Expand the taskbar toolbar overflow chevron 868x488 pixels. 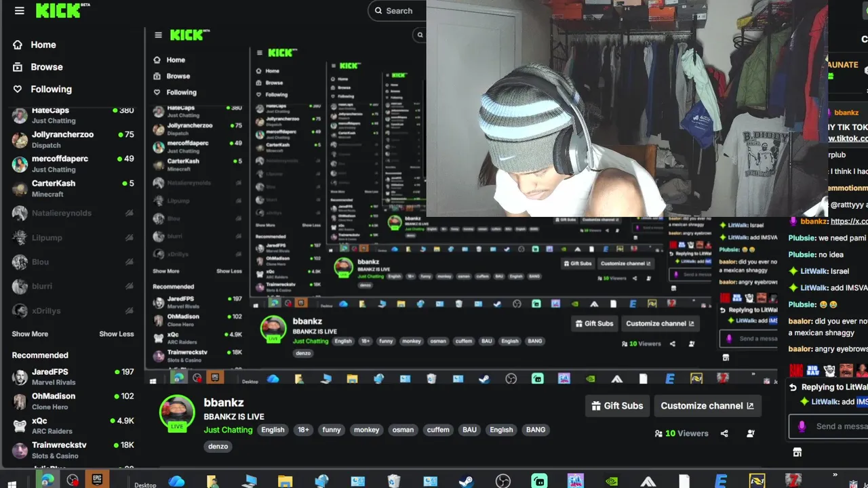(835, 476)
